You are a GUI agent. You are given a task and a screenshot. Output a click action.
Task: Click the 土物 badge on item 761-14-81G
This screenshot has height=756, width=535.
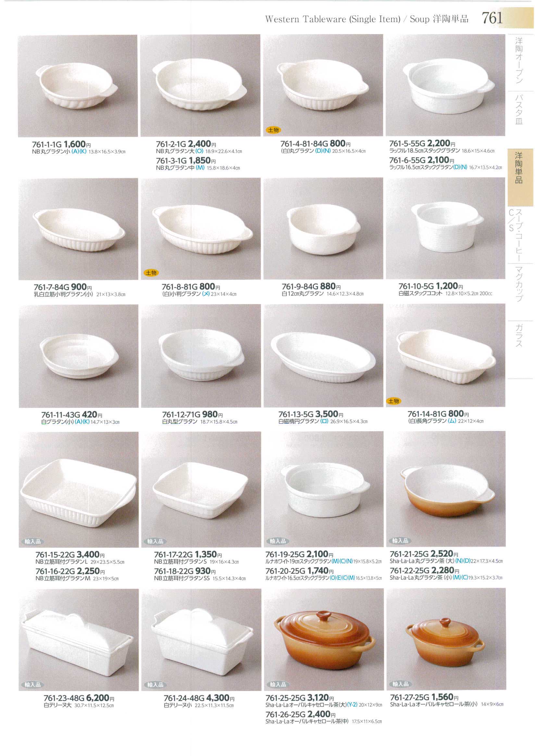click(394, 401)
